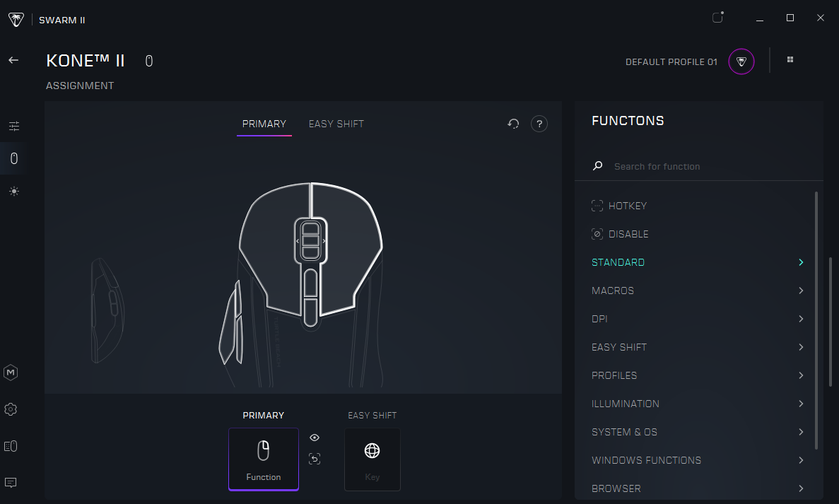Open the help question mark
This screenshot has height=504, width=839.
pyautogui.click(x=539, y=124)
